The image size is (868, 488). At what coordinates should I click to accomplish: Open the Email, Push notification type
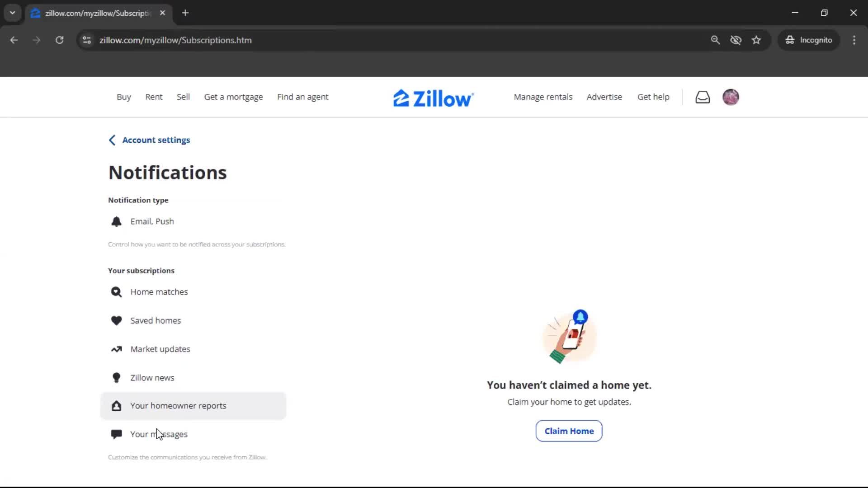152,221
